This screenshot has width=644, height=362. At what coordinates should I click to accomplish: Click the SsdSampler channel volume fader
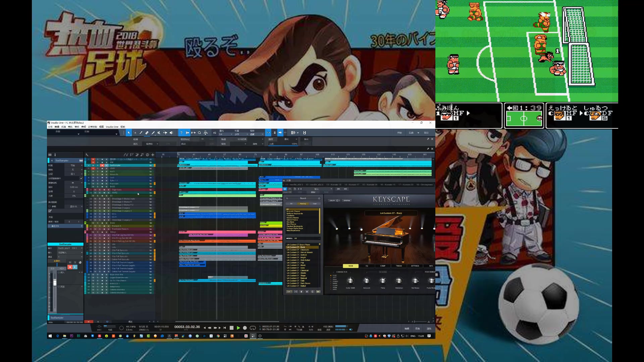[55, 283]
